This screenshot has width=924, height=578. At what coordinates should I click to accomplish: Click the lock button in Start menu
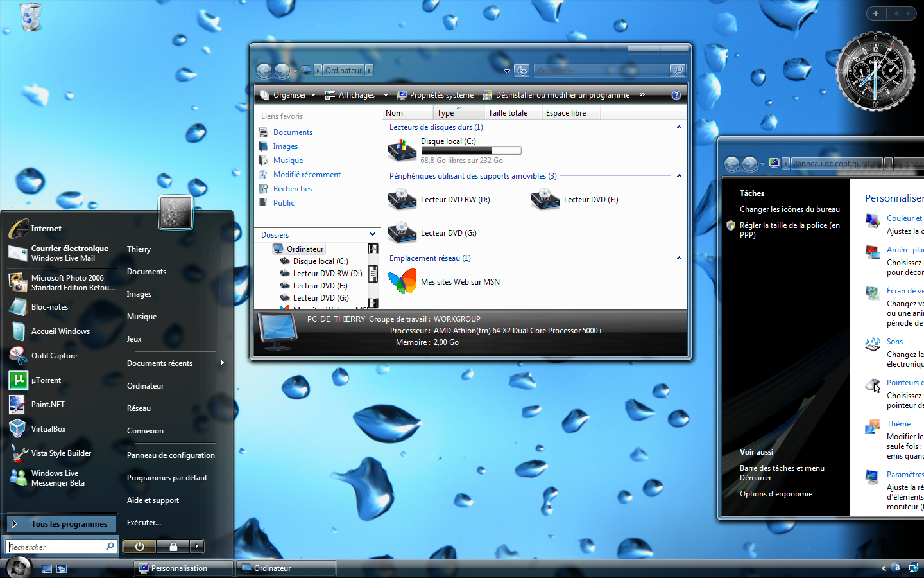click(x=173, y=547)
